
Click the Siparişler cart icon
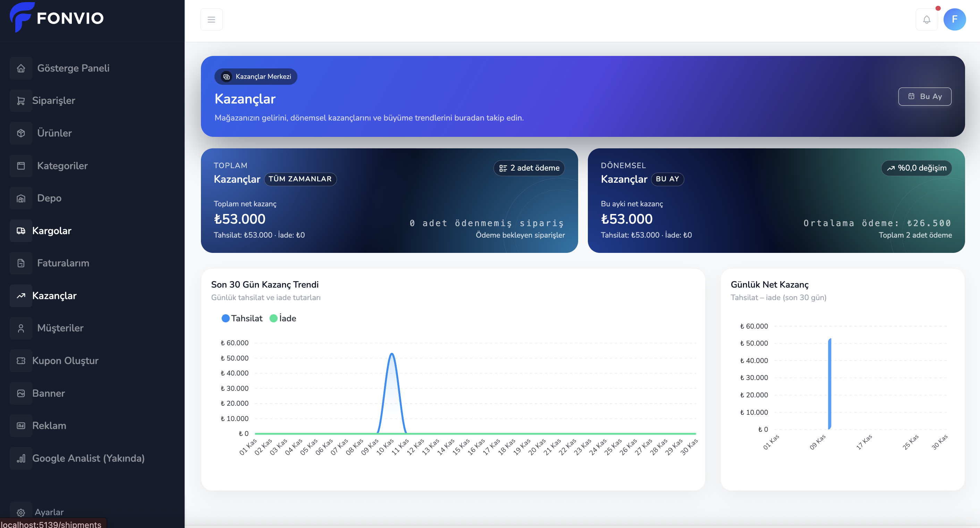[x=21, y=100]
